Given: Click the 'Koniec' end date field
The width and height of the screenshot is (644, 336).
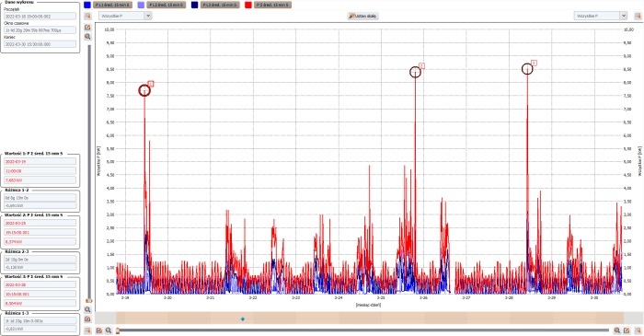Looking at the screenshot, I should [40, 44].
